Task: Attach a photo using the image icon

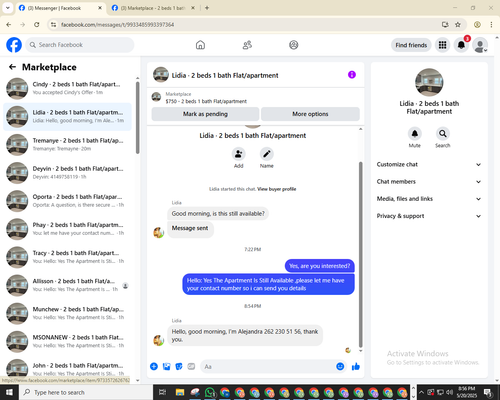Action: coord(166,367)
